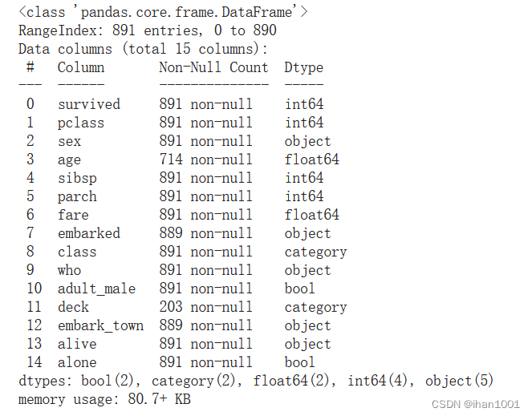532x416 pixels.
Task: Click the 'parch' column name
Action: click(x=77, y=196)
